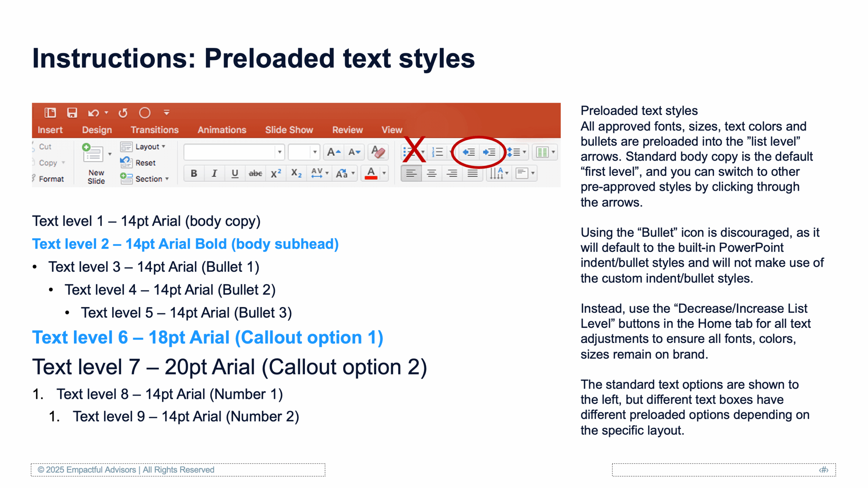
Task: Switch to the Transitions tab
Action: [x=155, y=130]
